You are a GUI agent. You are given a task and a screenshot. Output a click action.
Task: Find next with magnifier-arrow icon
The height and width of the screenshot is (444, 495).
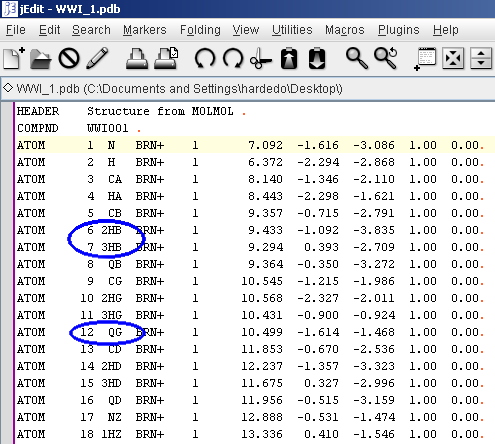pos(386,59)
